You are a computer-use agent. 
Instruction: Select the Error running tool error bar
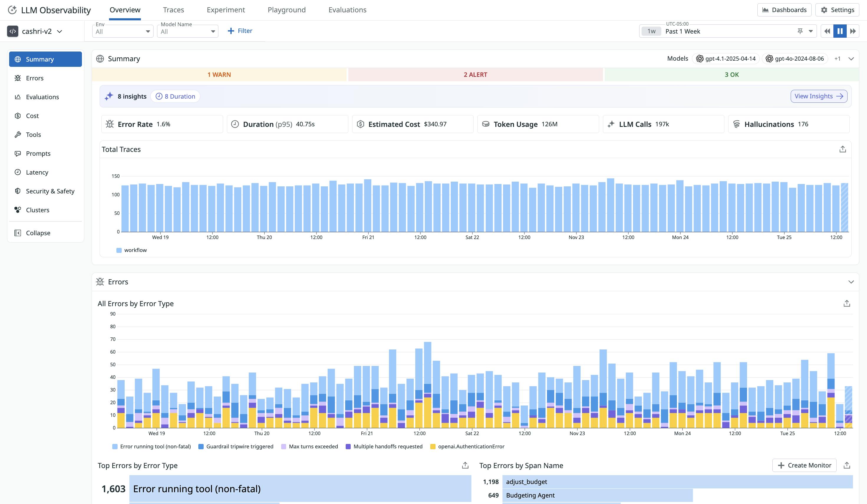coord(299,488)
